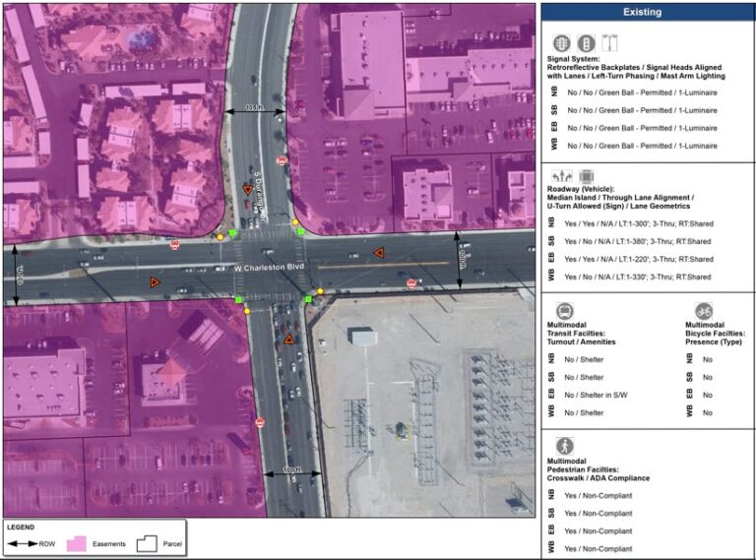Click the westbound orange triangle on Charleston Blvd

tap(379, 252)
